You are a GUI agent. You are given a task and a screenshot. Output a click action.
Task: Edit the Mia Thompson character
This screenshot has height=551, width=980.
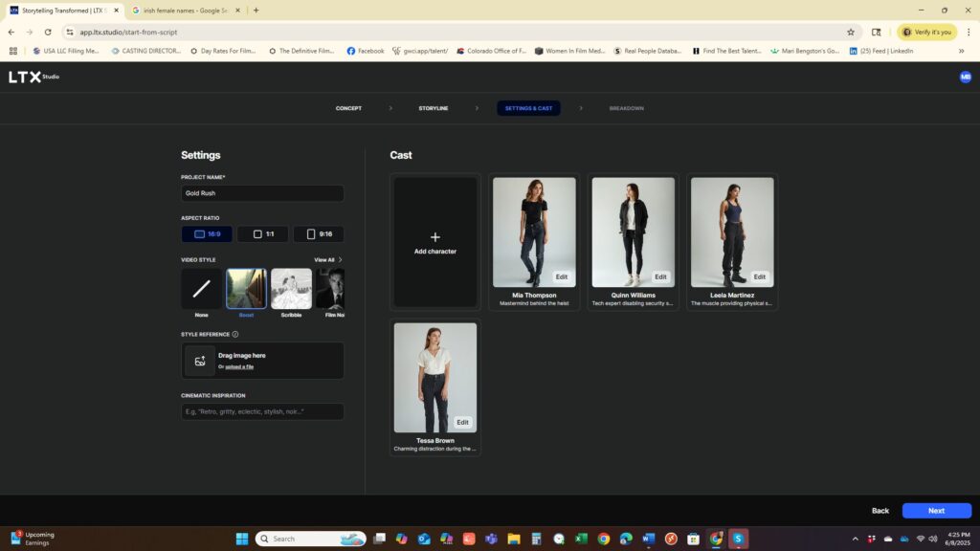(562, 276)
